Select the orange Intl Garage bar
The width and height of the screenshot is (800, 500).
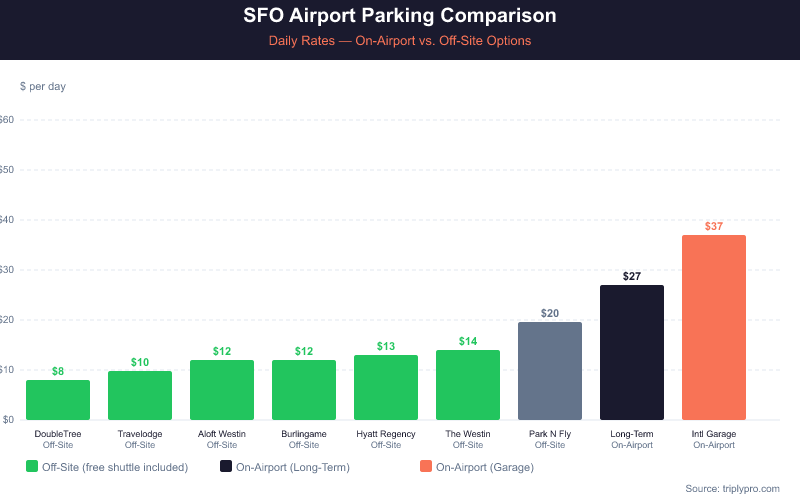[714, 328]
